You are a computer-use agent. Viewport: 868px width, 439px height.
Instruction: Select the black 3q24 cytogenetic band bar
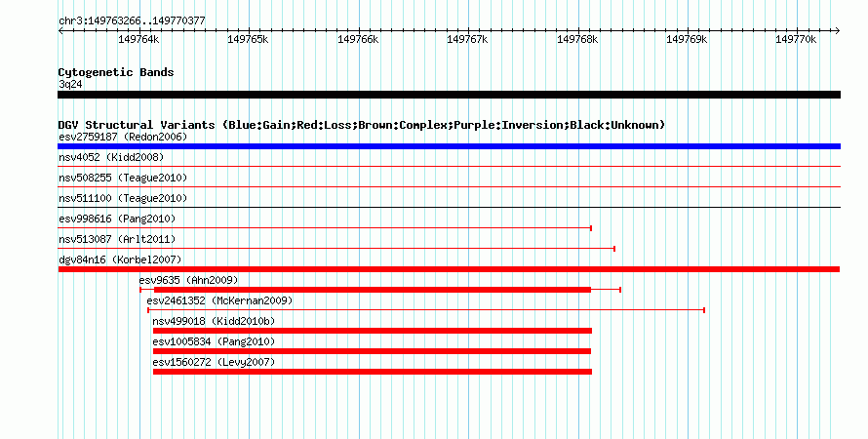449,95
